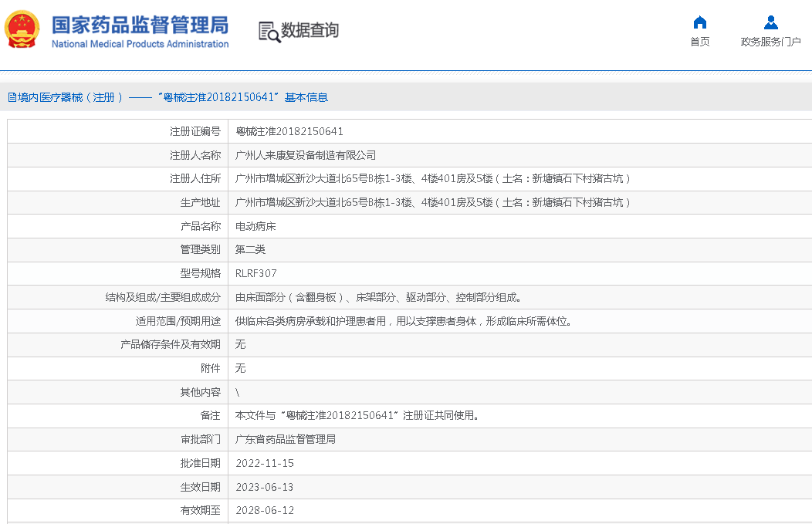Click the 国家药品监督管理局 title
Image resolution: width=812 pixels, height=524 pixels.
[140, 25]
